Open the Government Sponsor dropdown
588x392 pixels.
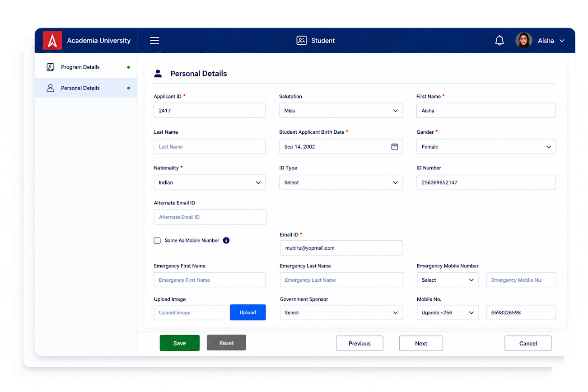341,313
